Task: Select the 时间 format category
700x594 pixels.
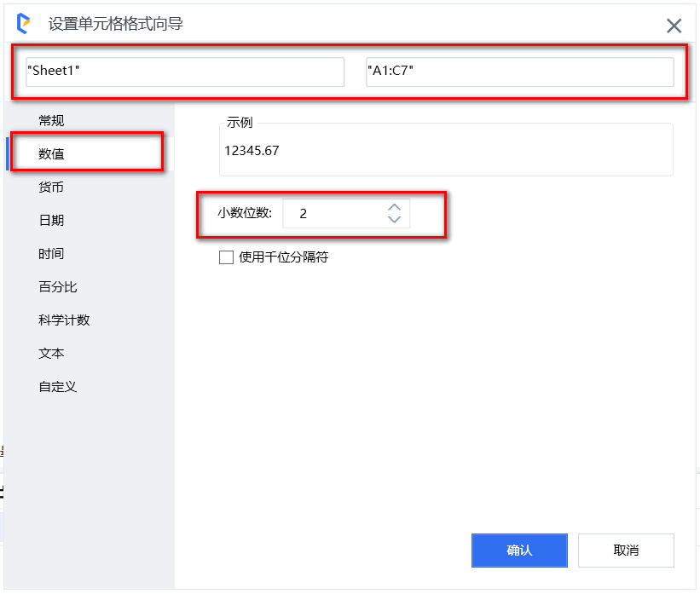Action: [90, 253]
